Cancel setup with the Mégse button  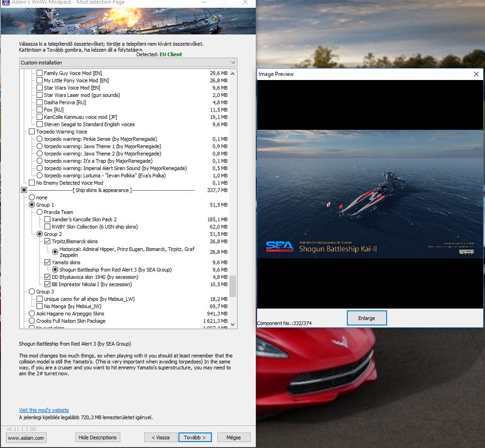[233, 437]
